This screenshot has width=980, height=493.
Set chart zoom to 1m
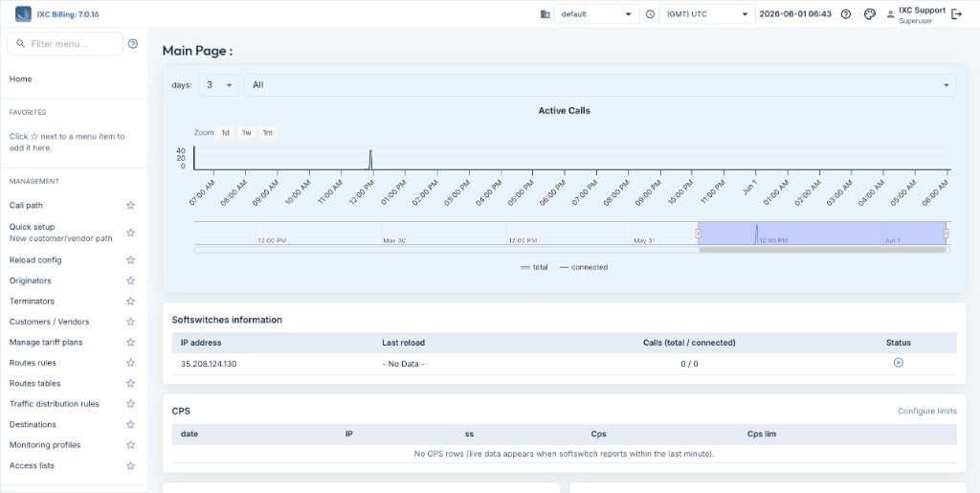click(268, 132)
